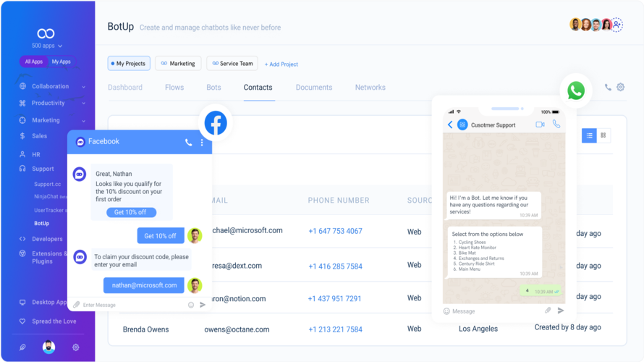Open UserTracker in sidebar
This screenshot has width=644, height=362.
pos(50,210)
